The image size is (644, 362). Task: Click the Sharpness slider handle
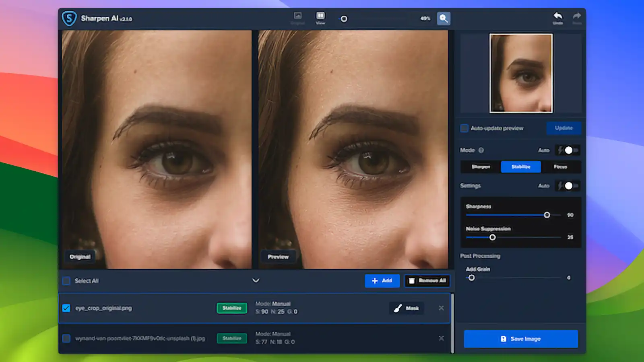pos(547,215)
